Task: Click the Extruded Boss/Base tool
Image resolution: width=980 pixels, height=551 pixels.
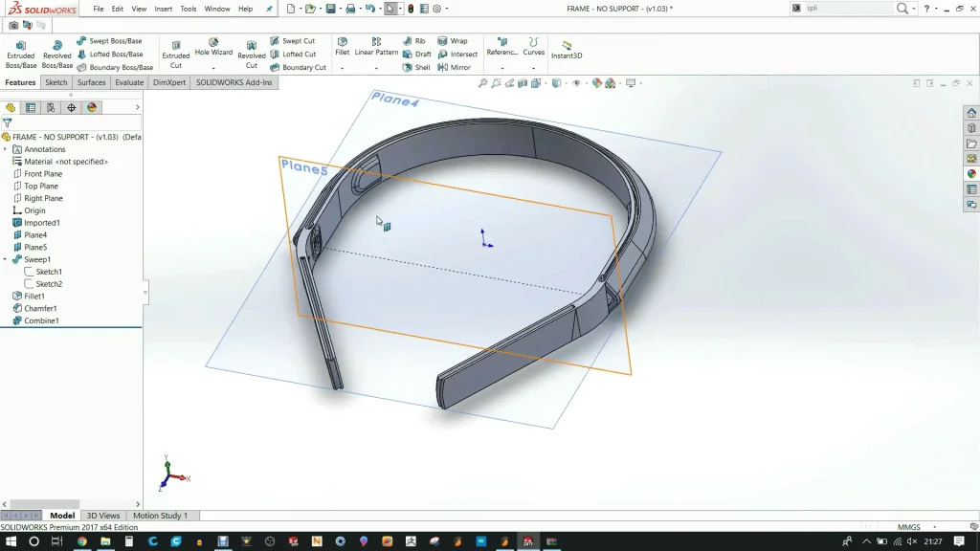Action: click(20, 55)
